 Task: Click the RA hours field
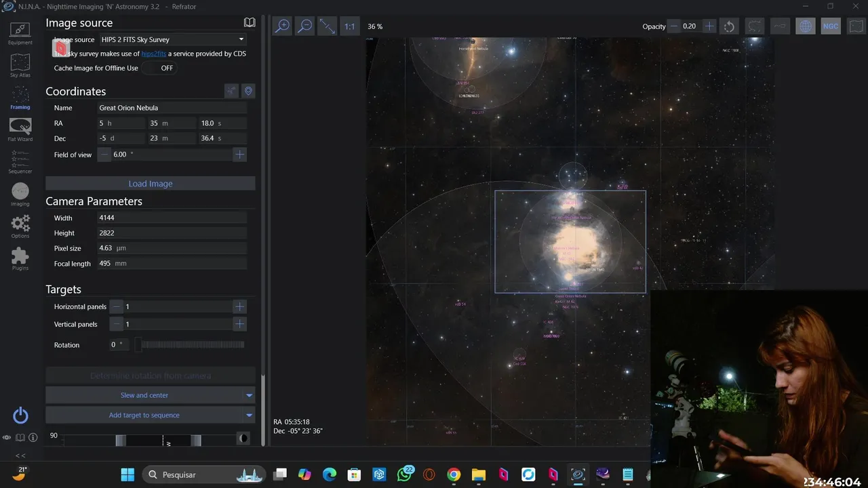coord(121,123)
